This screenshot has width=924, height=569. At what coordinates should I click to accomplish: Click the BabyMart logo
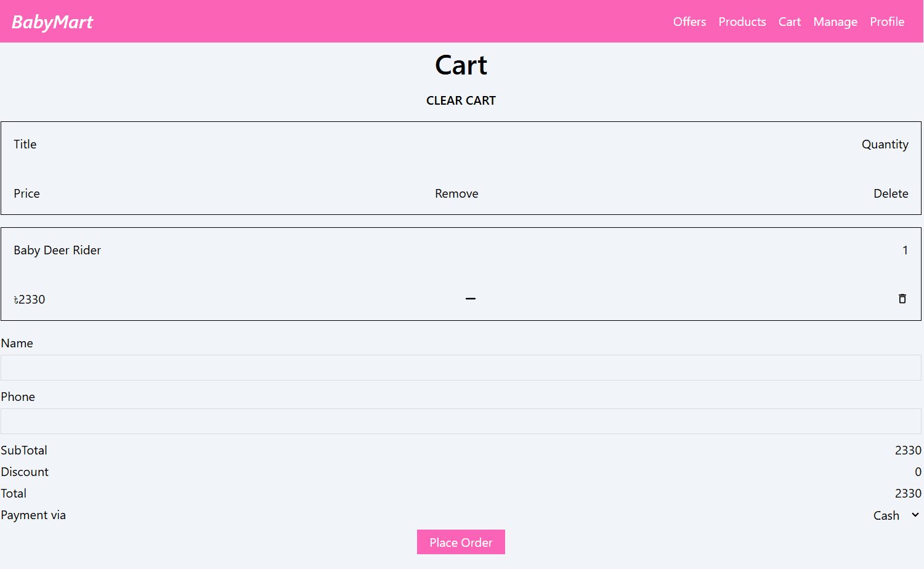(x=52, y=22)
